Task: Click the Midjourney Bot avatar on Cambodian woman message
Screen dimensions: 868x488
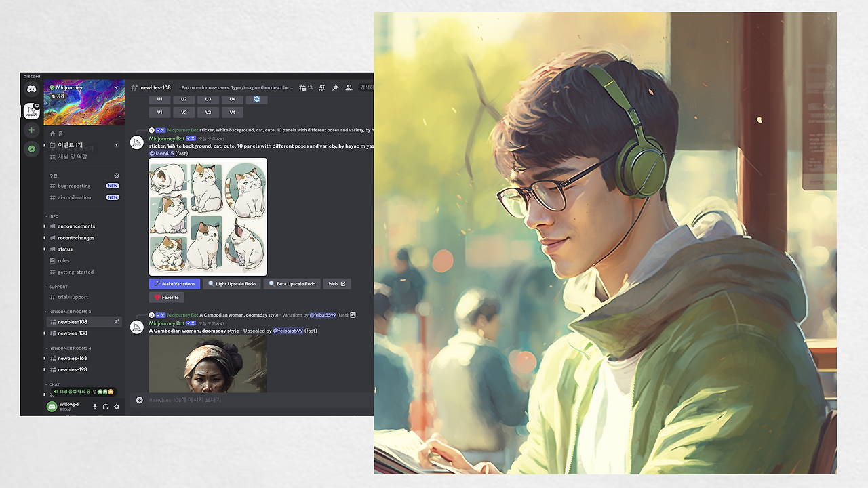Action: 136,327
